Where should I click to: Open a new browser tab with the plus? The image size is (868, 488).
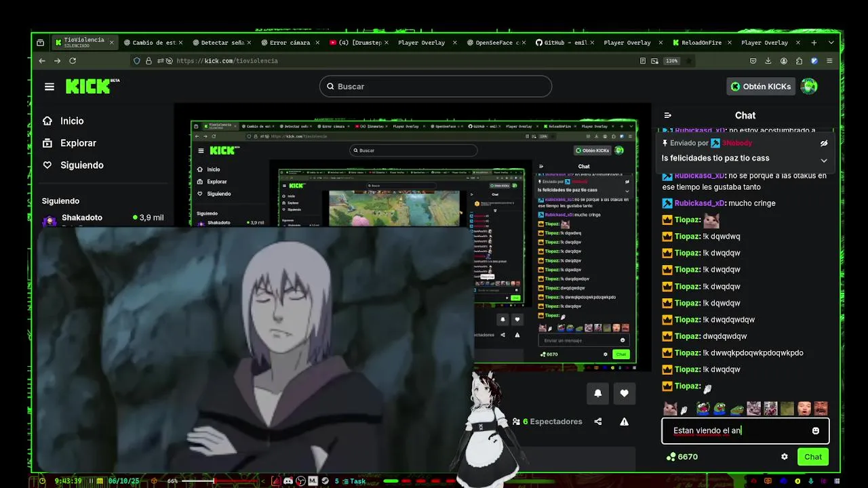814,43
